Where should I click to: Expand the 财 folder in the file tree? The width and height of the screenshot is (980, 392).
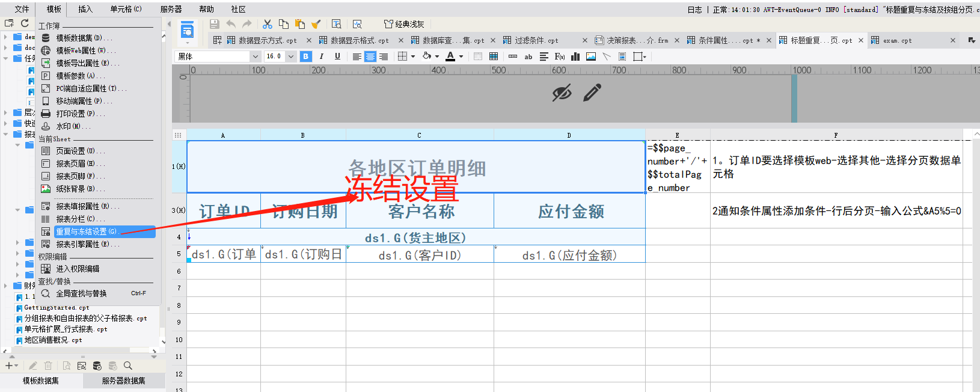tap(6, 286)
